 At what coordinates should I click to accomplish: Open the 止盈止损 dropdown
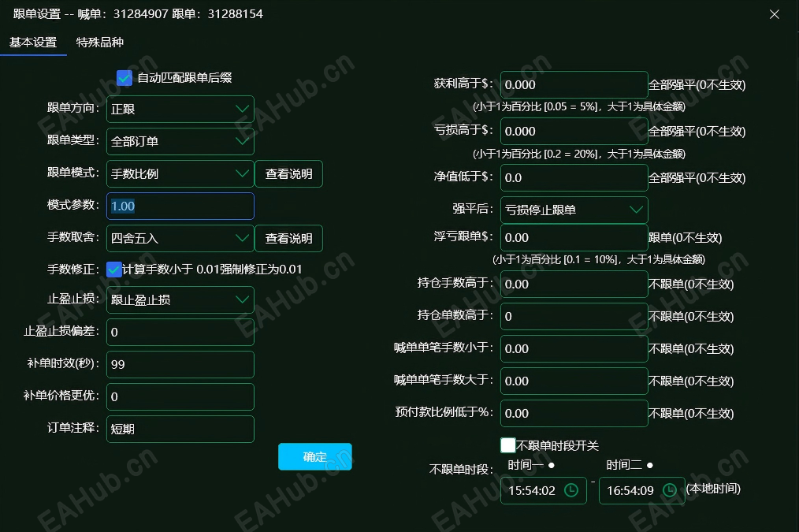tap(180, 300)
